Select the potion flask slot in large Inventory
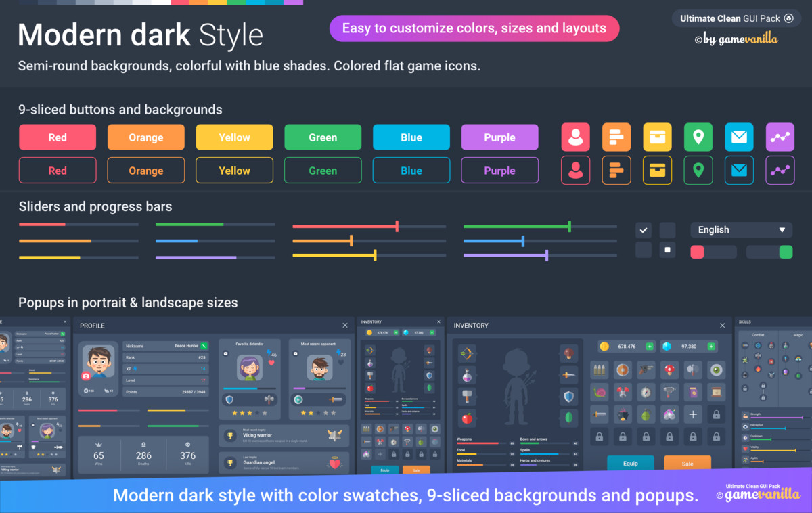812x513 pixels. click(467, 375)
